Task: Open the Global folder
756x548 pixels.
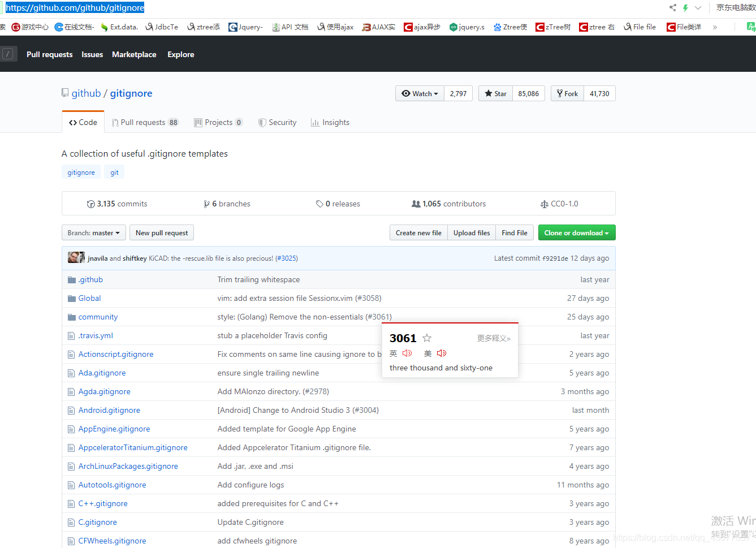Action: pos(89,298)
